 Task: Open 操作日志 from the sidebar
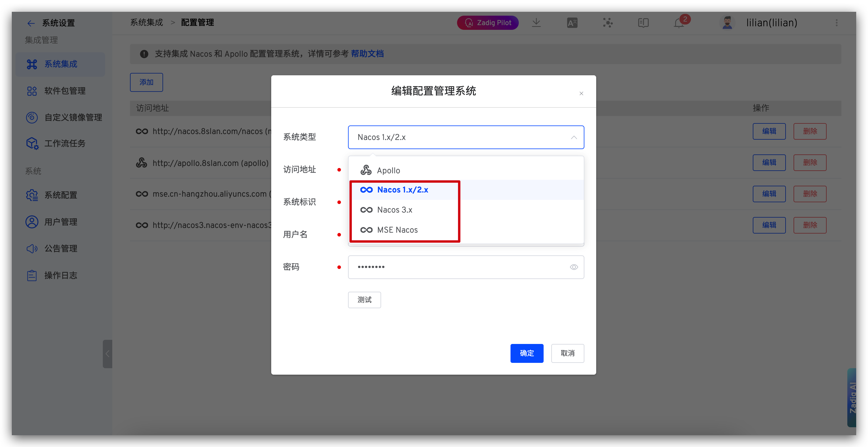pos(61,275)
